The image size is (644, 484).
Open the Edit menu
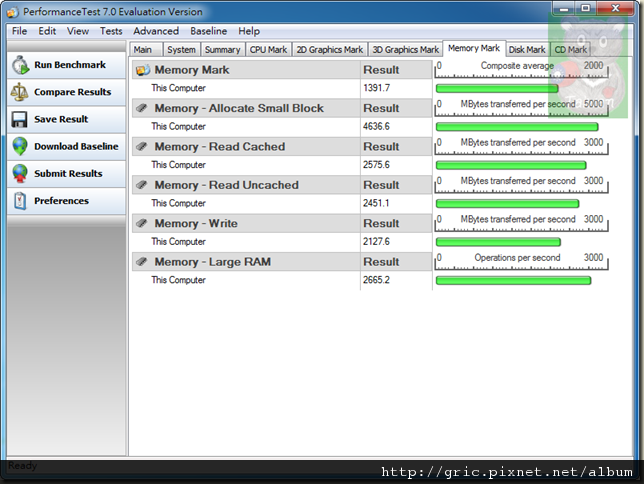47,31
